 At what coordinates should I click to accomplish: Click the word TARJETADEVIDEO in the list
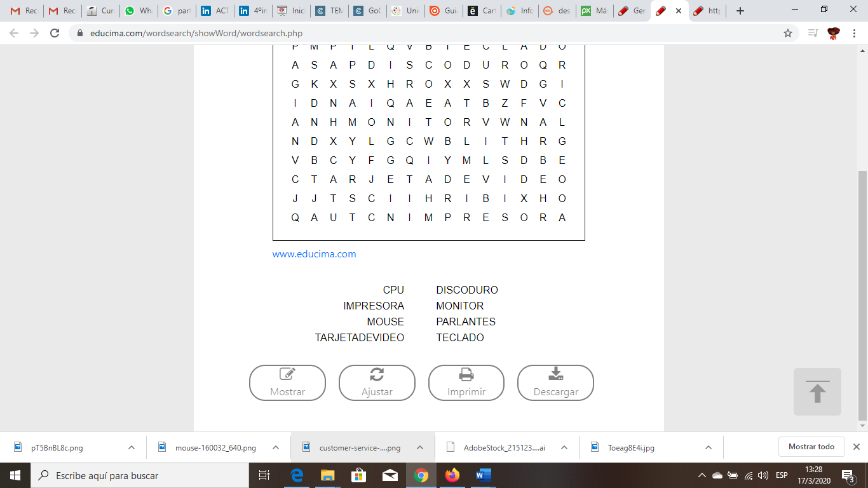360,337
